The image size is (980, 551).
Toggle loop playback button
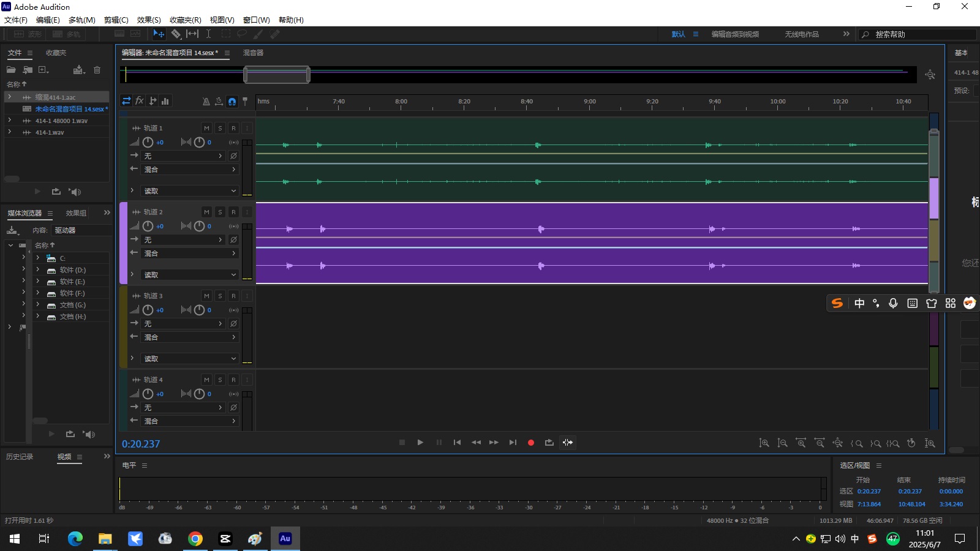[549, 442]
